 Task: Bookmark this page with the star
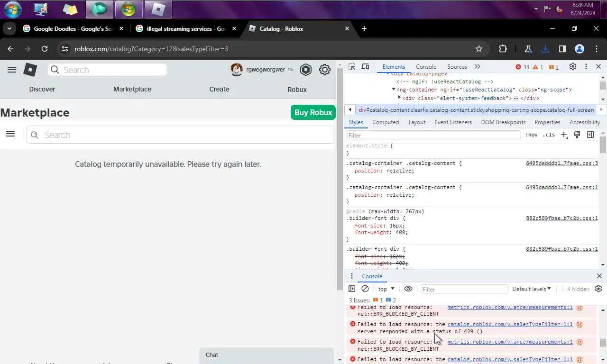tap(479, 49)
